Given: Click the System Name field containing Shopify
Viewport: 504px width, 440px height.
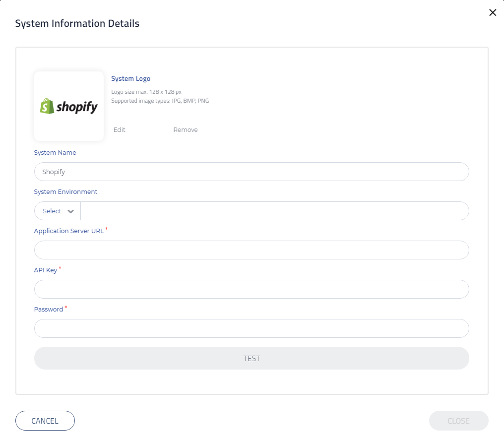Looking at the screenshot, I should point(252,172).
